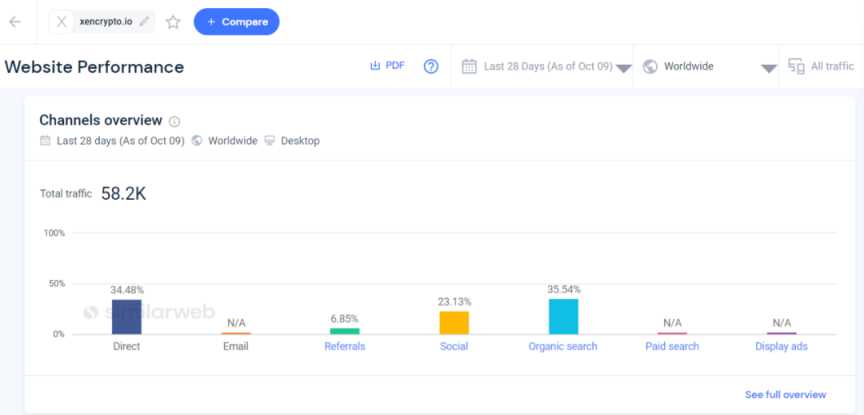Open the help question mark icon
The image size is (864, 415).
pyautogui.click(x=431, y=67)
